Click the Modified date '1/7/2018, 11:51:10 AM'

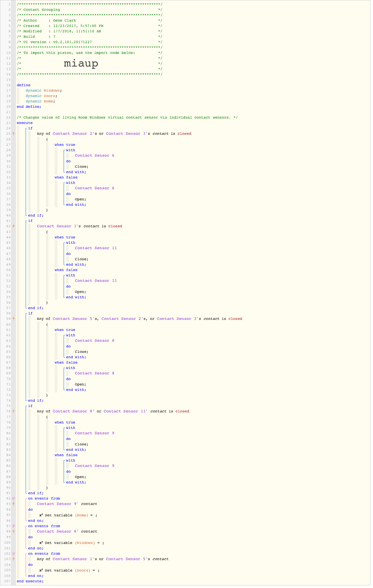[x=77, y=31]
